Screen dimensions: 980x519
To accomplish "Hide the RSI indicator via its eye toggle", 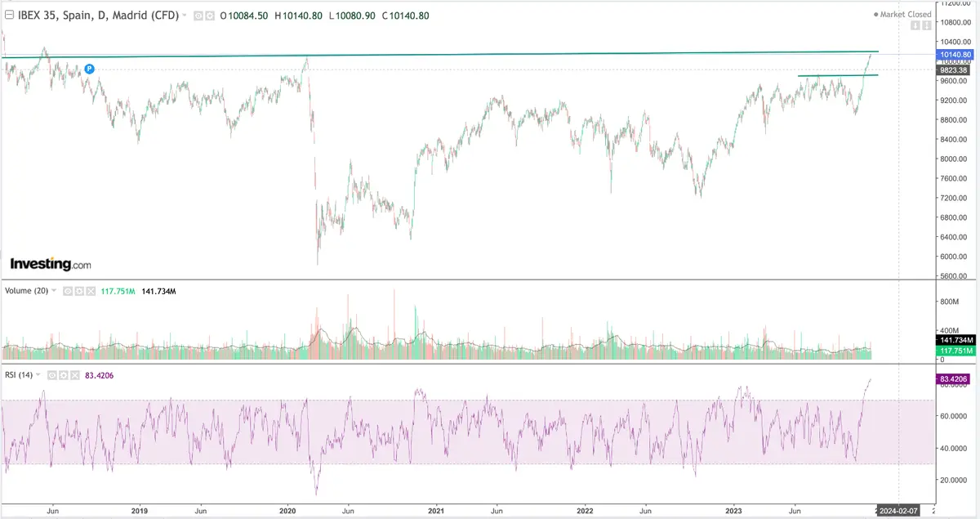I will tap(51, 376).
